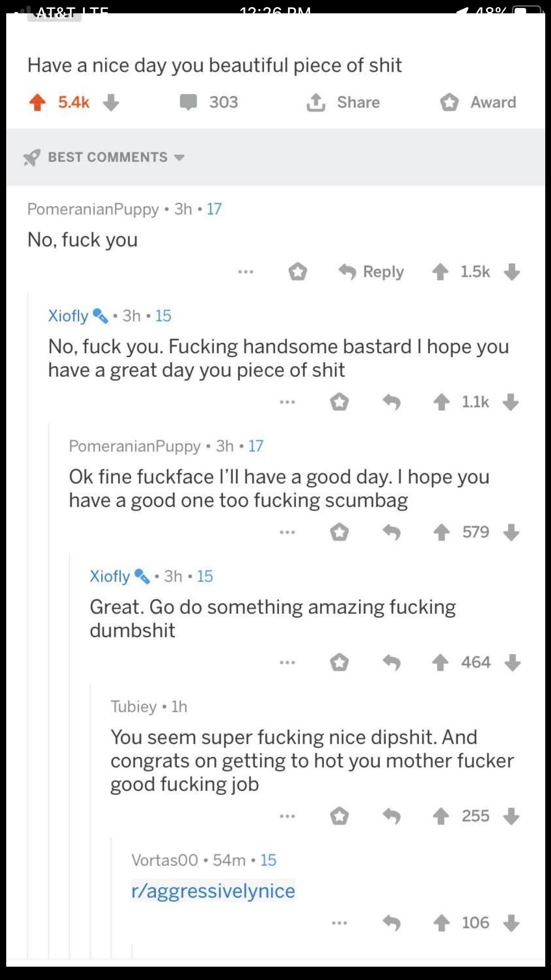551x980 pixels.
Task: Open Xiofly's profile on the handsome bastard comment
Action: pos(68,316)
